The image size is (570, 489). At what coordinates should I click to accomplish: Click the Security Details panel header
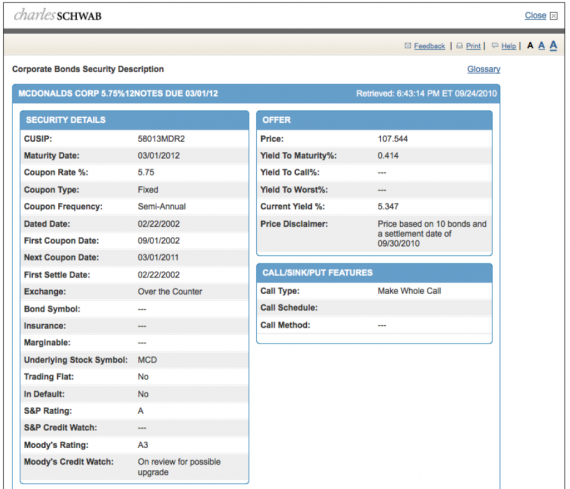pos(135,120)
